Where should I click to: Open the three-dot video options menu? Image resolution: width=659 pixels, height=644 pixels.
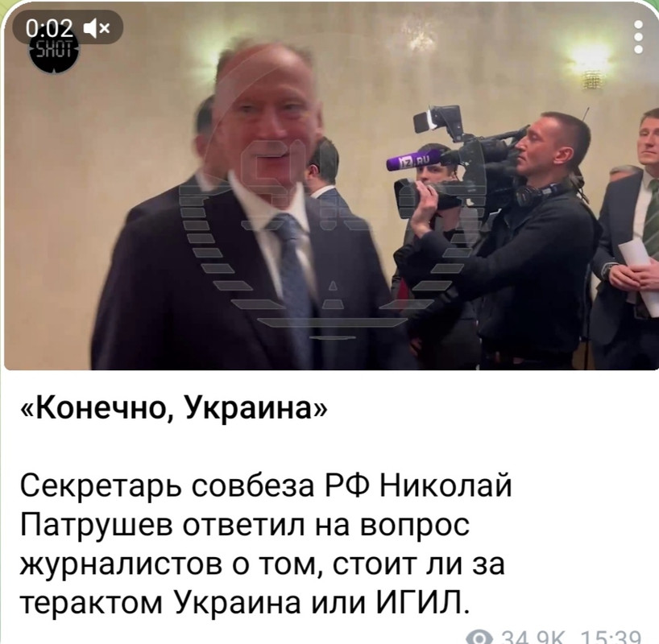[638, 37]
